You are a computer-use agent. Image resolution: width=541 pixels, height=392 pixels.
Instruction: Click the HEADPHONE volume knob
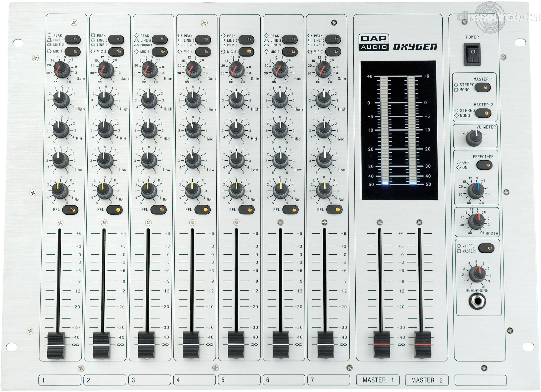(477, 275)
